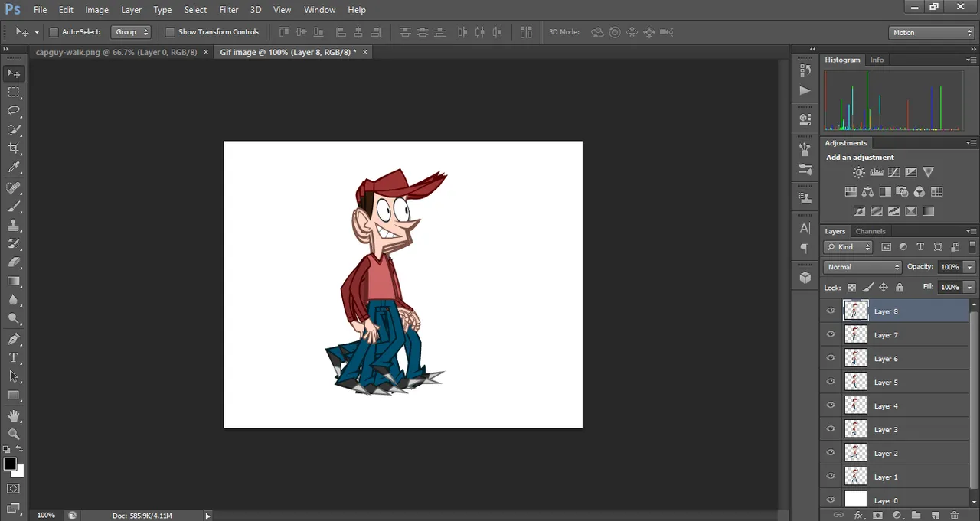Select the Eraser tool

[14, 262]
